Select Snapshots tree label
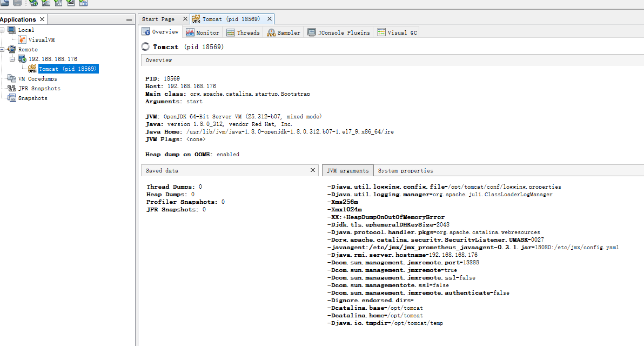 (32, 98)
